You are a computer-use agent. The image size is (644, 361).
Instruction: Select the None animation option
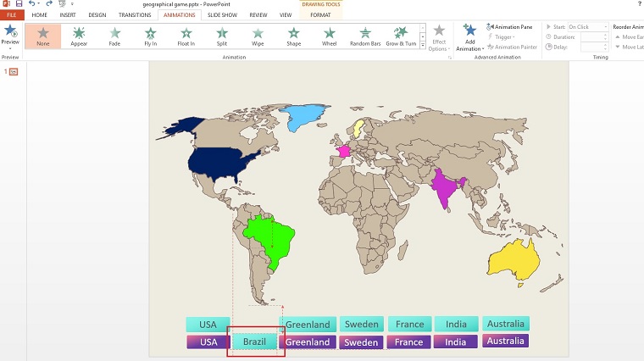(43, 36)
